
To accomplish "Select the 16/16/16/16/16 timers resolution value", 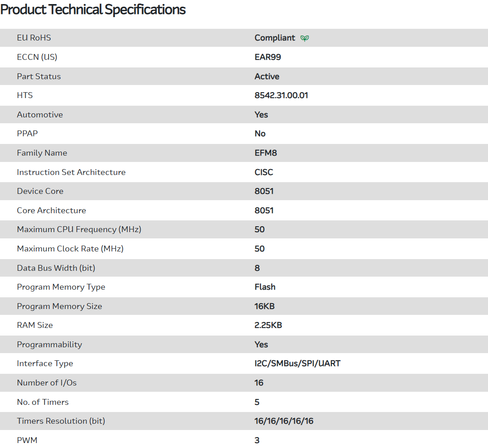I will pyautogui.click(x=284, y=421).
